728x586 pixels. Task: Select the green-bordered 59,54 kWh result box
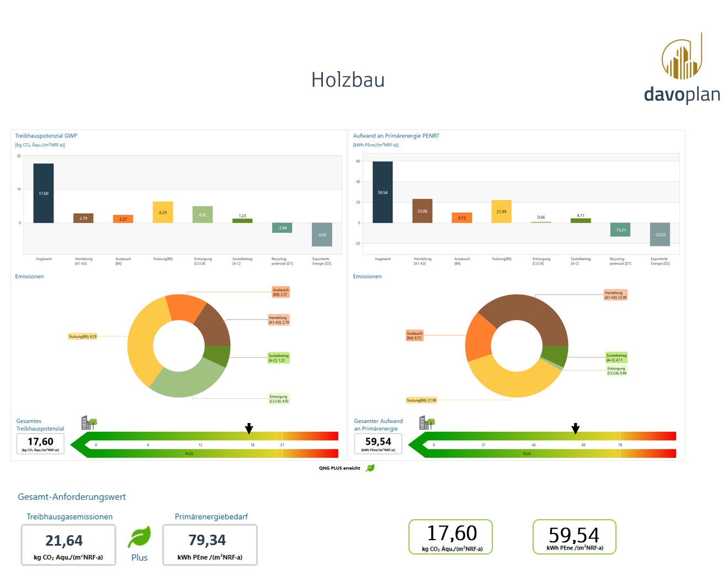(x=574, y=536)
